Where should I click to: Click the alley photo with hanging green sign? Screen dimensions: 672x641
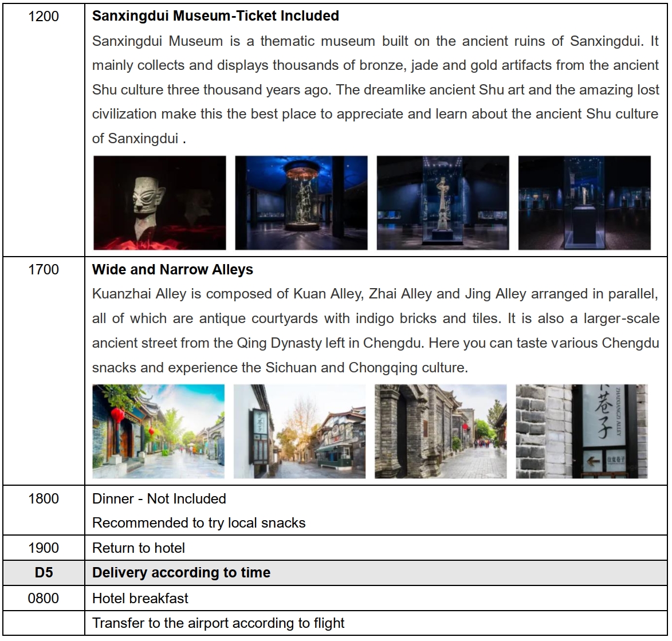(300, 431)
